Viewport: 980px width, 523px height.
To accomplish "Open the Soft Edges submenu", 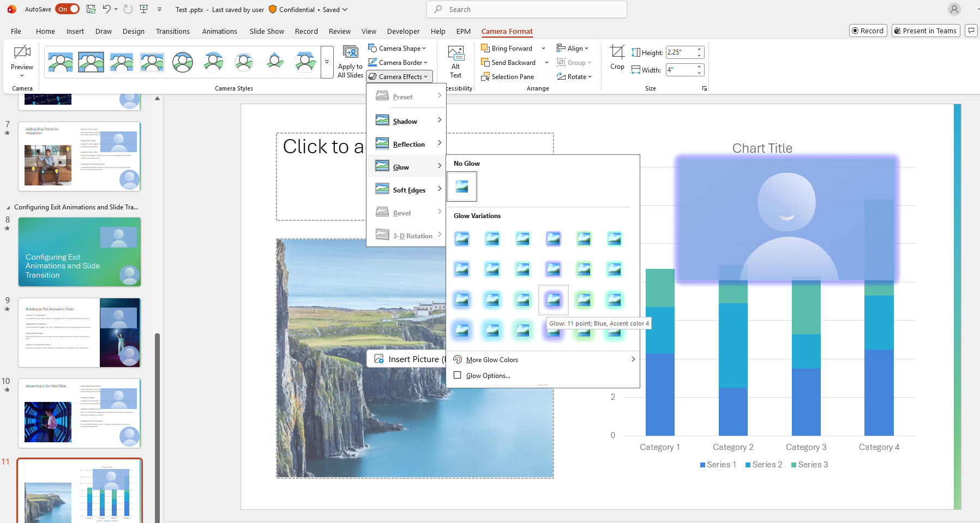I will click(x=406, y=190).
